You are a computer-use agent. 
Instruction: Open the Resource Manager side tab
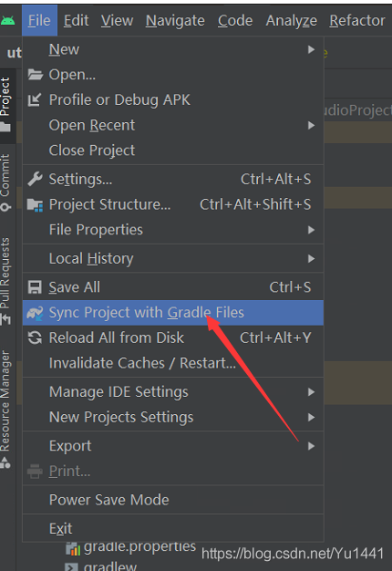pyautogui.click(x=5, y=410)
